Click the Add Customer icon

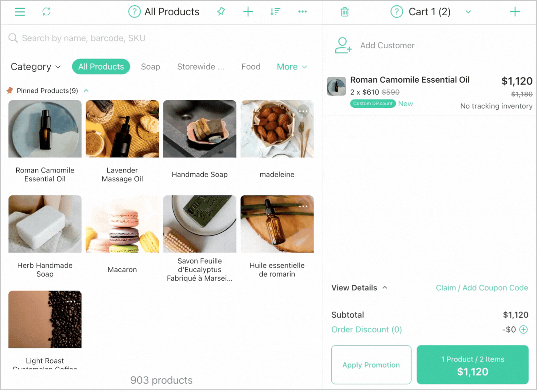[x=343, y=45]
